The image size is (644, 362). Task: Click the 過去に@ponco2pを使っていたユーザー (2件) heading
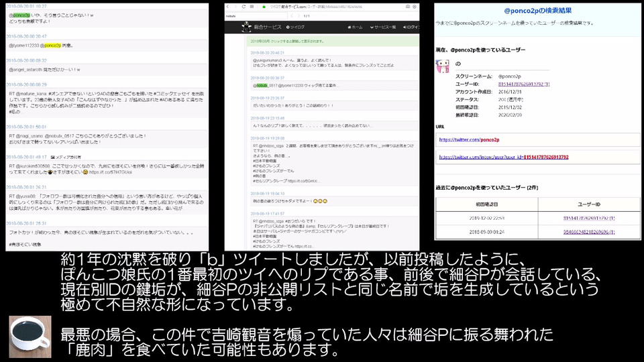[487, 188]
